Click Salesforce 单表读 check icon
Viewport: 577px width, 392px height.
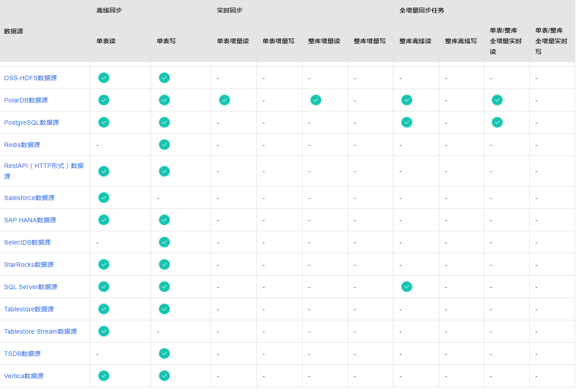coord(104,197)
